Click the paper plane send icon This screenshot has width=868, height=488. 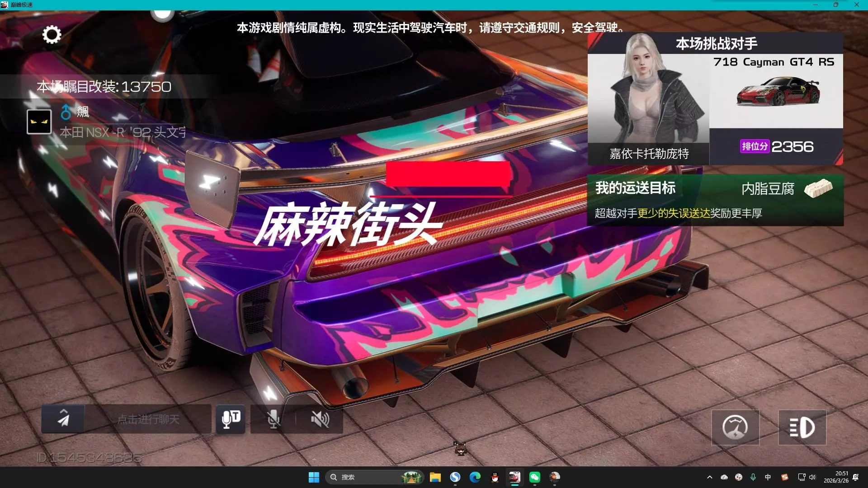point(64,421)
